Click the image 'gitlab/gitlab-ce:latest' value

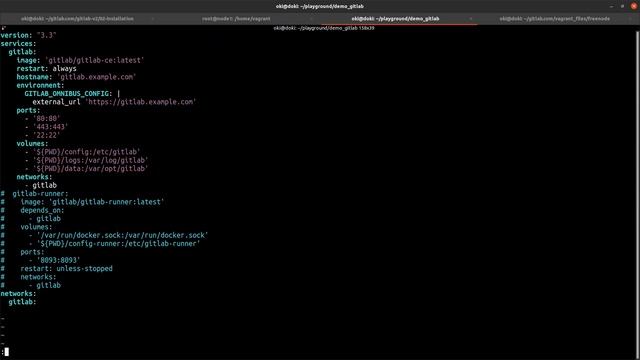tap(94, 60)
